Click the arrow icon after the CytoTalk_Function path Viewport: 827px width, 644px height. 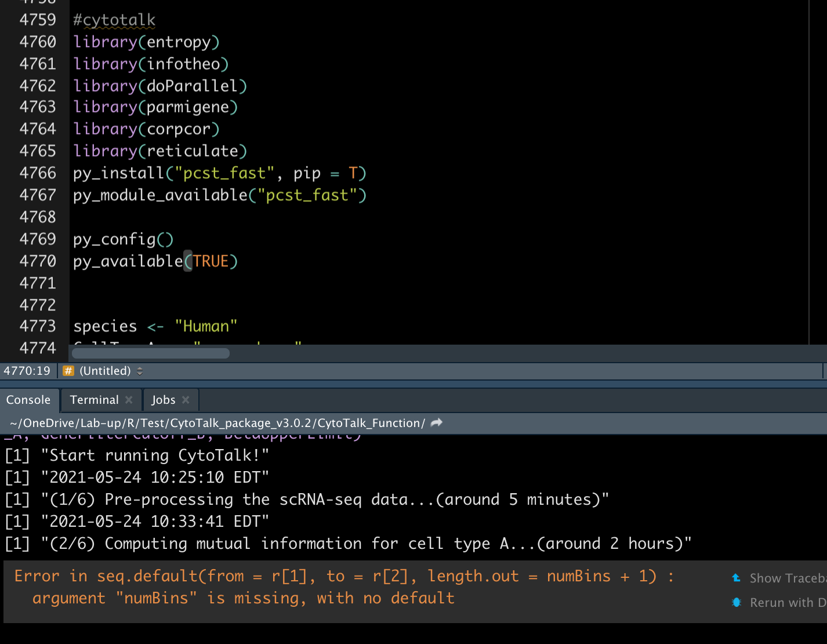[436, 423]
